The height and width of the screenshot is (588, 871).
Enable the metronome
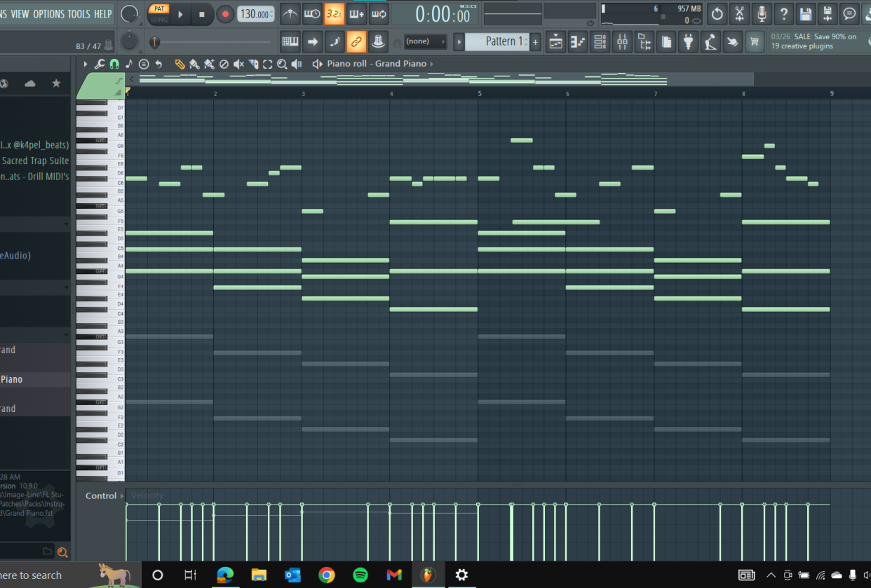[x=290, y=14]
